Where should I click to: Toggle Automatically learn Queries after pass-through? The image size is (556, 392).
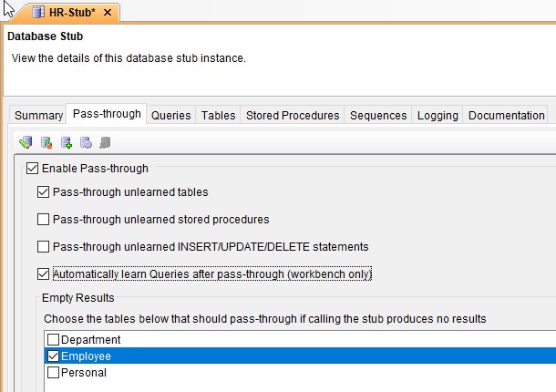(43, 273)
